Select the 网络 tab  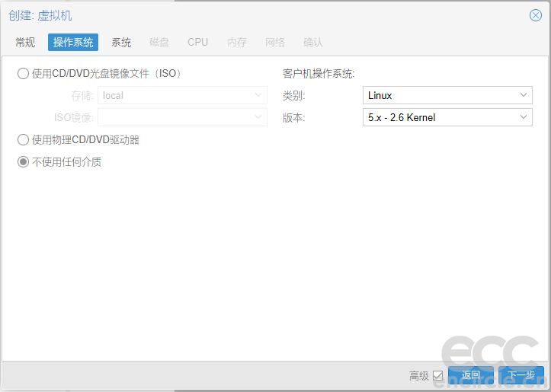(275, 43)
